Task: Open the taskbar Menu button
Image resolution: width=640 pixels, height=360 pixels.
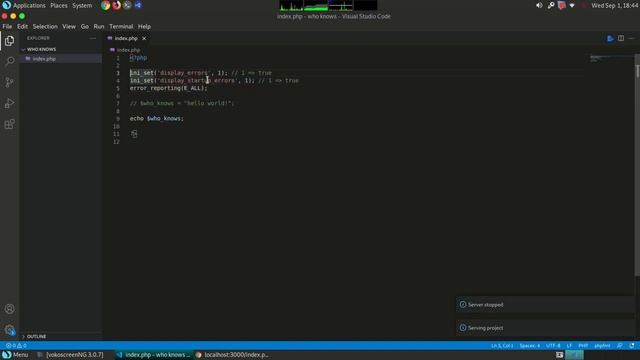Action: [15, 355]
